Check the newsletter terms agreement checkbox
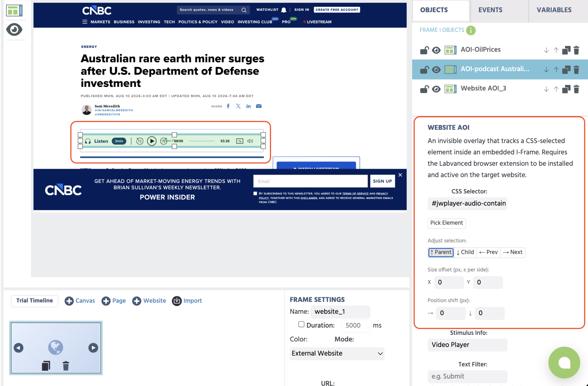The width and height of the screenshot is (588, 386). [x=255, y=194]
